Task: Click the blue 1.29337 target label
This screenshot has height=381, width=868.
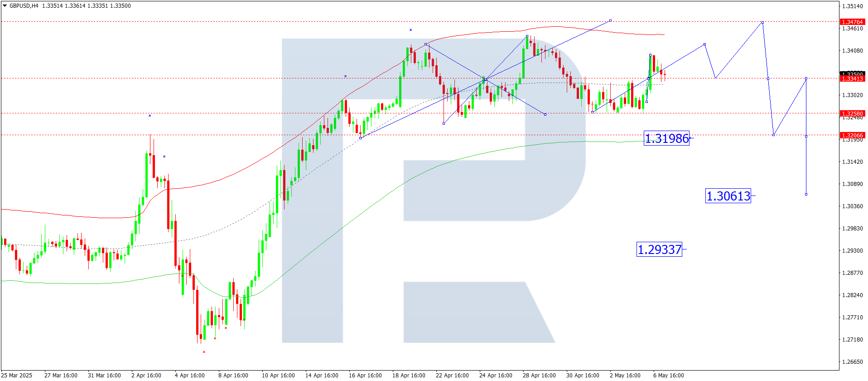Action: (x=659, y=249)
